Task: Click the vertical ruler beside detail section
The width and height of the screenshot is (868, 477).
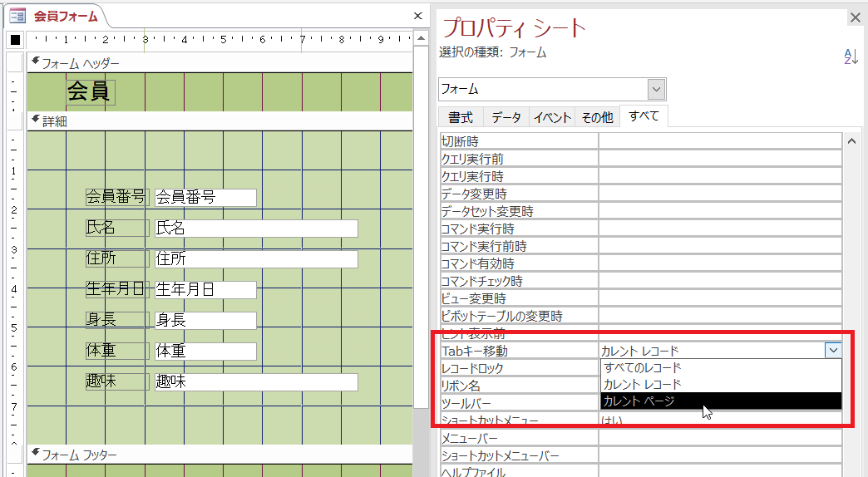Action: (16, 288)
